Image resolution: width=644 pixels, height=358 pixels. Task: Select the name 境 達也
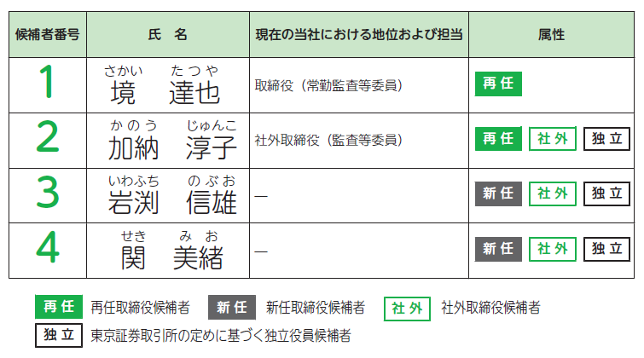coord(166,91)
